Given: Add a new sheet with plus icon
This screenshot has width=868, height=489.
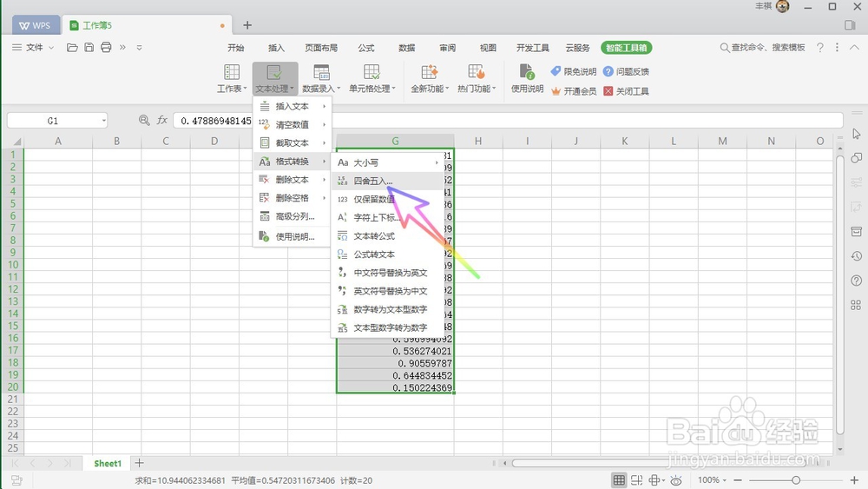Looking at the screenshot, I should (x=140, y=463).
